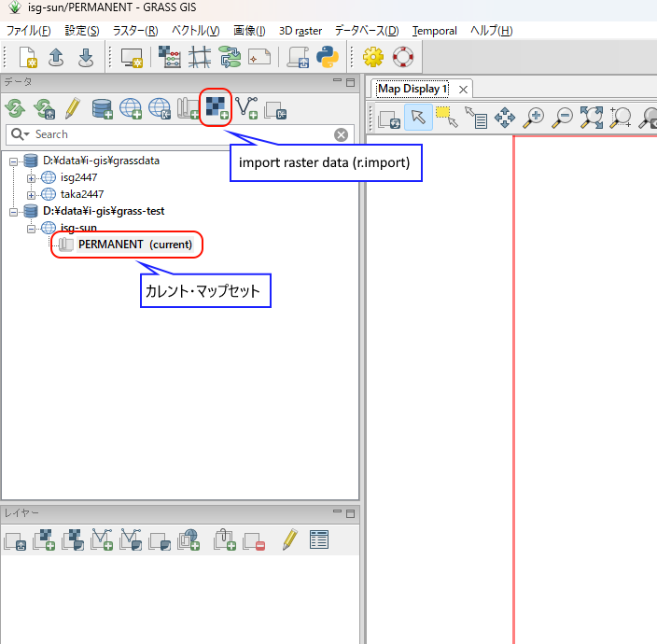Image resolution: width=657 pixels, height=644 pixels.
Task: Select D:¥data¥i-gis¥grassdata database entry
Action: [101, 161]
